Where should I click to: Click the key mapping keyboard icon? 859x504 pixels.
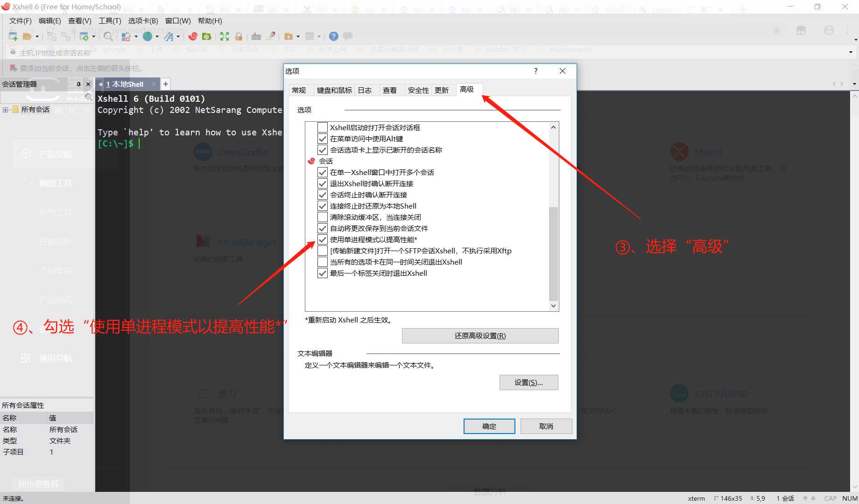(x=256, y=36)
